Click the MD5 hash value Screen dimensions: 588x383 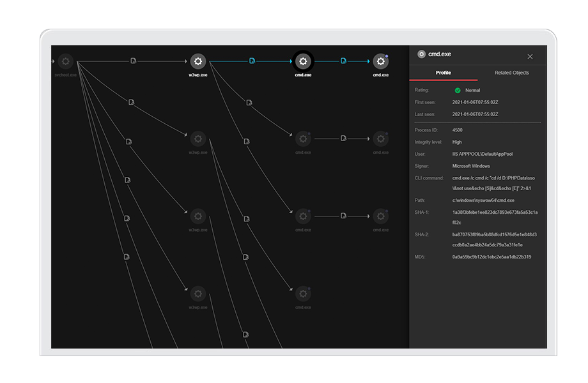[x=491, y=257]
